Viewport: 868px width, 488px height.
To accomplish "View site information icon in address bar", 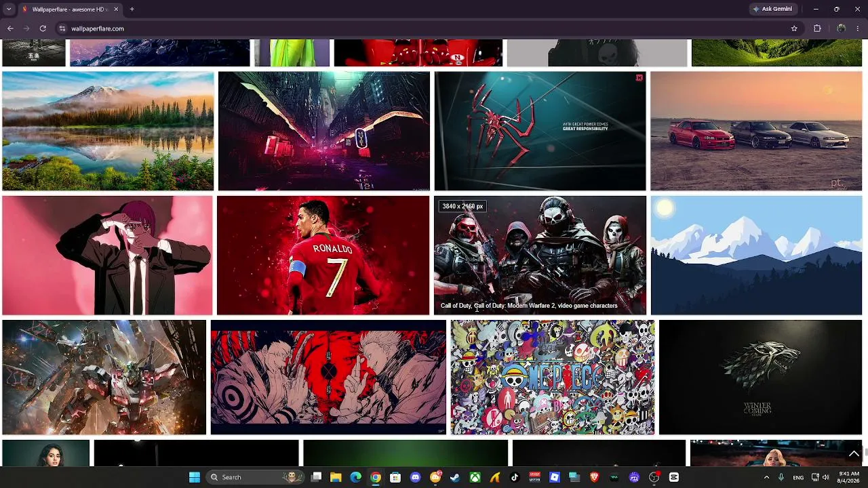I will 62,28.
